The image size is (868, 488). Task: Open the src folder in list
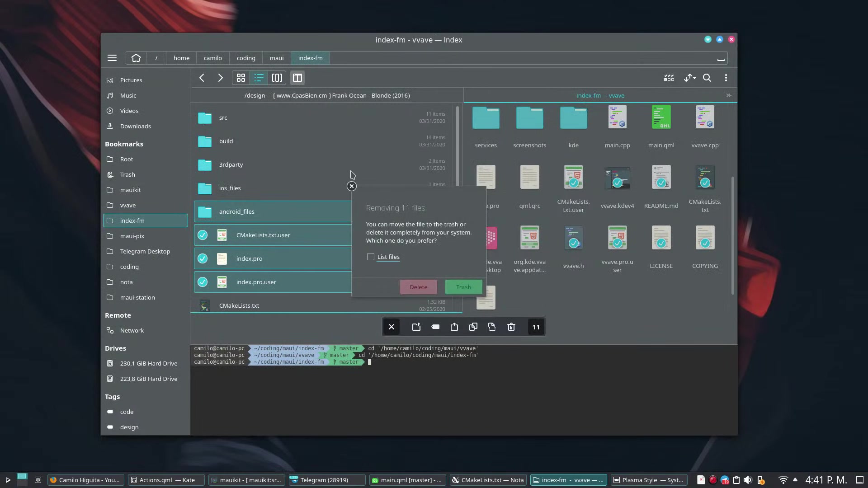[x=323, y=117]
